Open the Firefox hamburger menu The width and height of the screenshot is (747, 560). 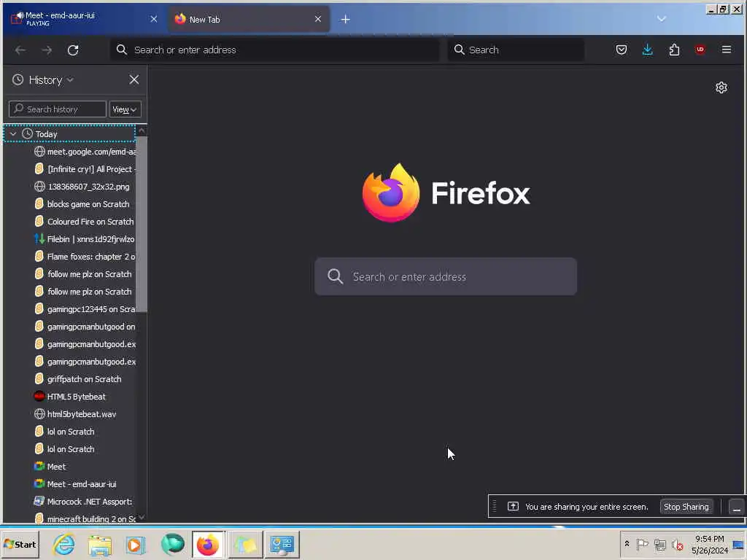pyautogui.click(x=727, y=50)
